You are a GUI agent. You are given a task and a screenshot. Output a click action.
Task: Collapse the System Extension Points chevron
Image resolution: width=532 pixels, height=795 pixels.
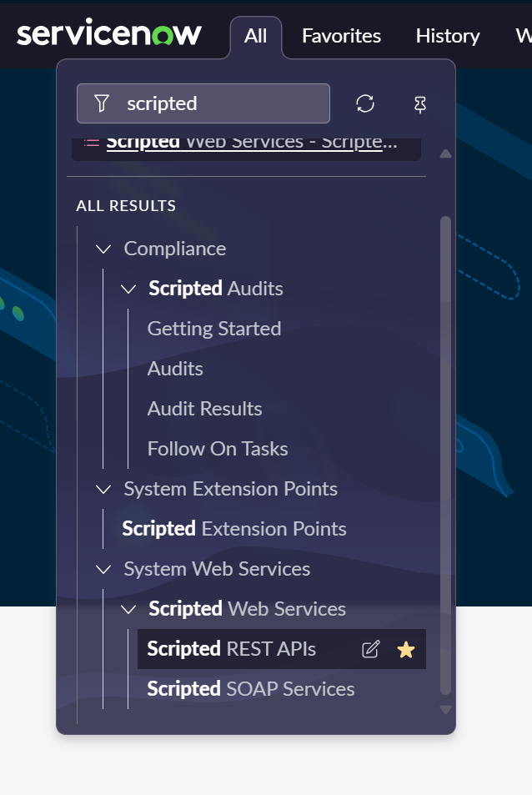point(103,490)
